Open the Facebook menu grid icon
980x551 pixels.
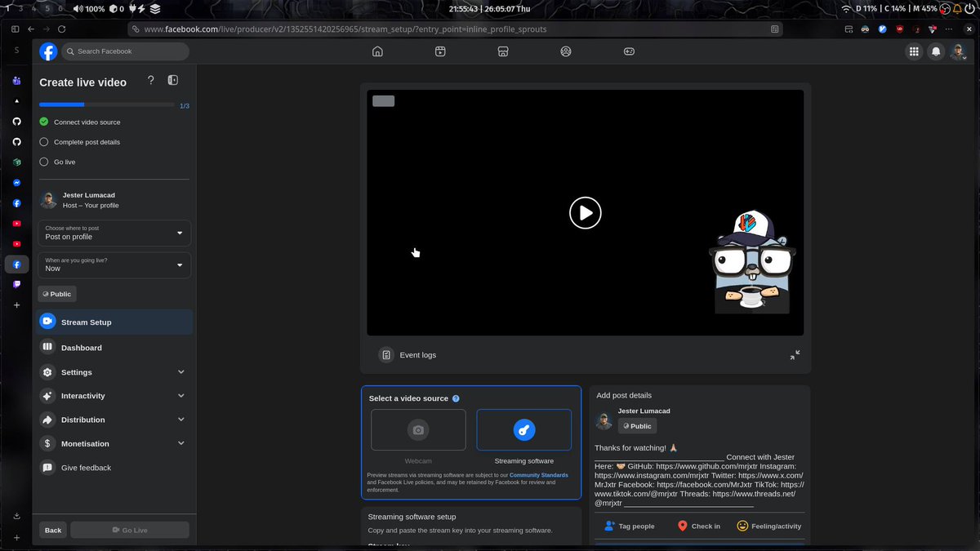tap(914, 51)
